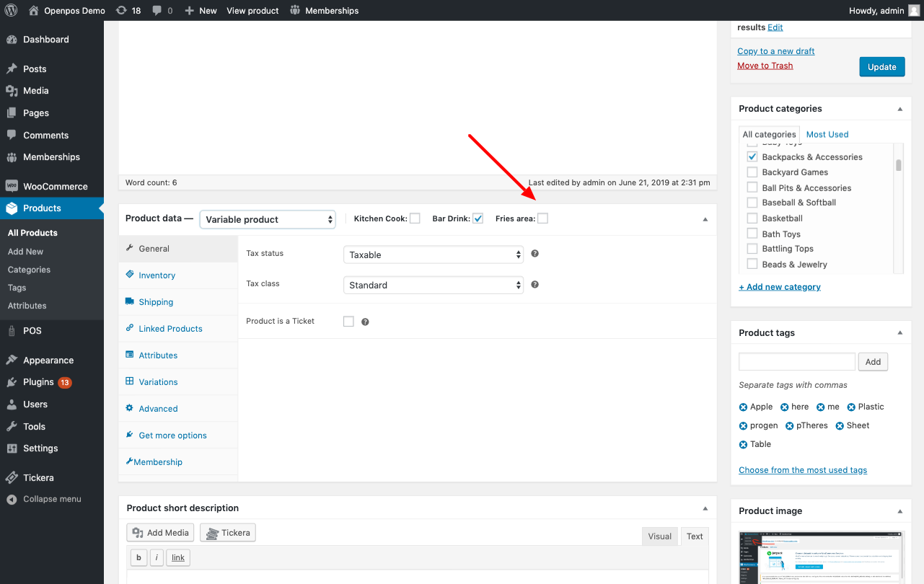Click the help icon beside Tax status
Image resolution: width=924 pixels, height=584 pixels.
[x=535, y=254]
